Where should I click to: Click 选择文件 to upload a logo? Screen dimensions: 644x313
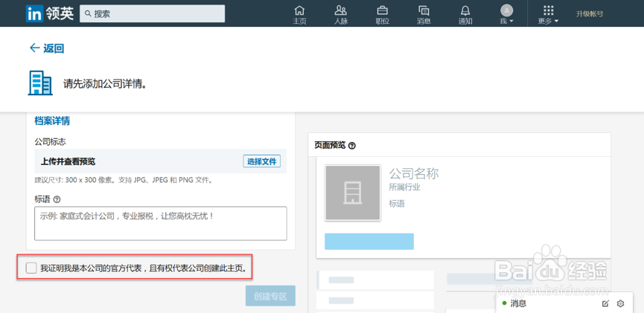261,161
